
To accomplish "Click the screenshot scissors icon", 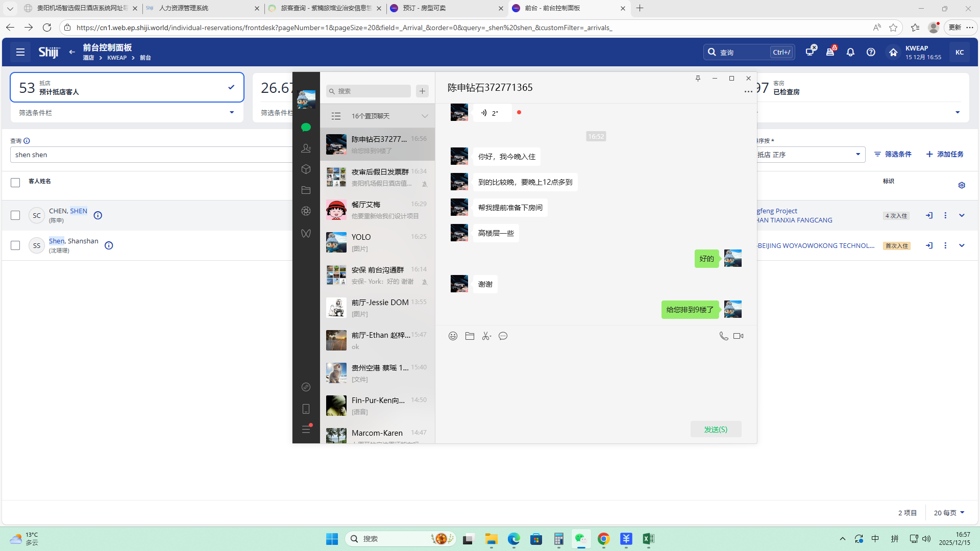I will click(x=486, y=336).
